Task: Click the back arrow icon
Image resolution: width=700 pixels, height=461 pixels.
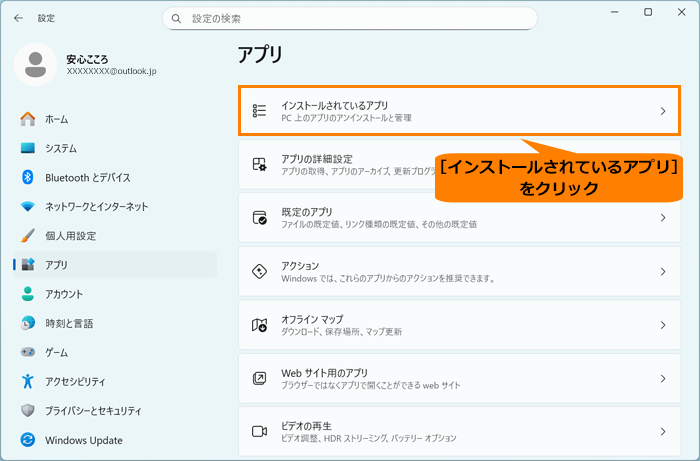Action: [18, 18]
